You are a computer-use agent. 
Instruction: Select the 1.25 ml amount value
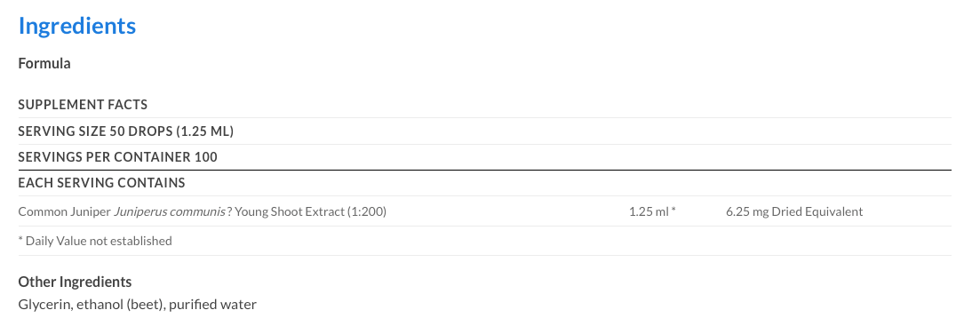click(x=649, y=211)
